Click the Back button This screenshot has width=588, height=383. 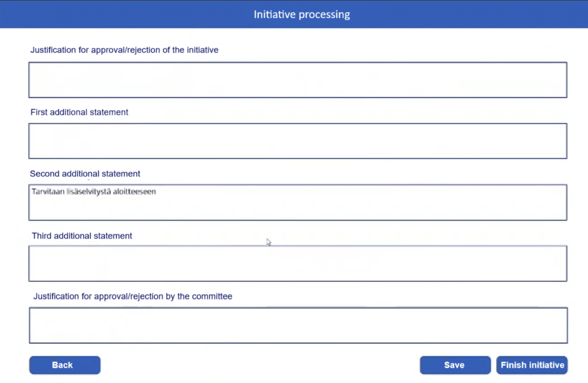64,365
